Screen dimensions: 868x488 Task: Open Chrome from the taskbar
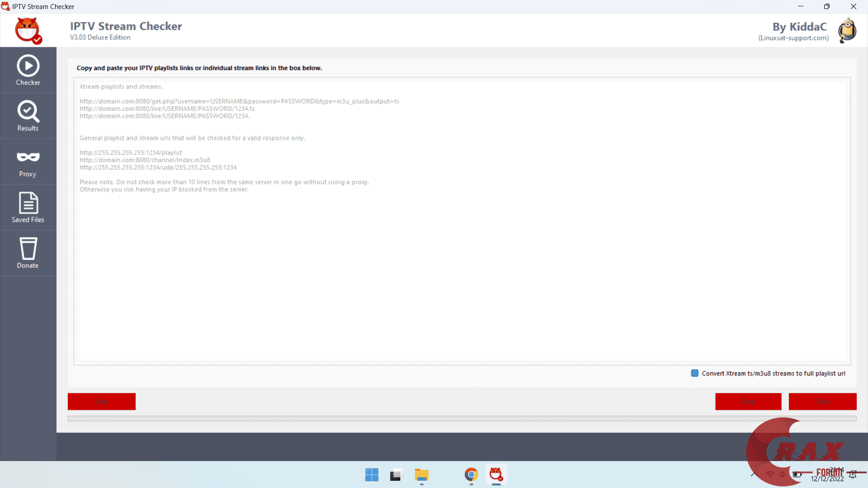pos(471,475)
